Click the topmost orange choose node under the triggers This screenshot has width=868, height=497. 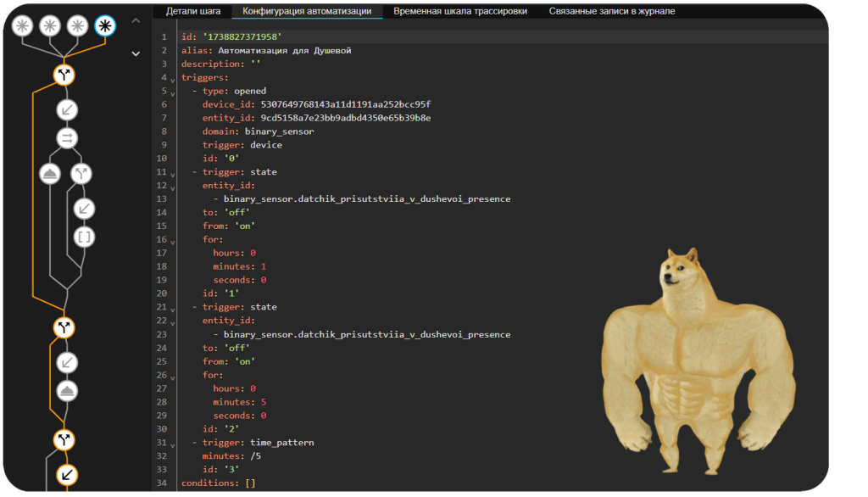coord(64,75)
